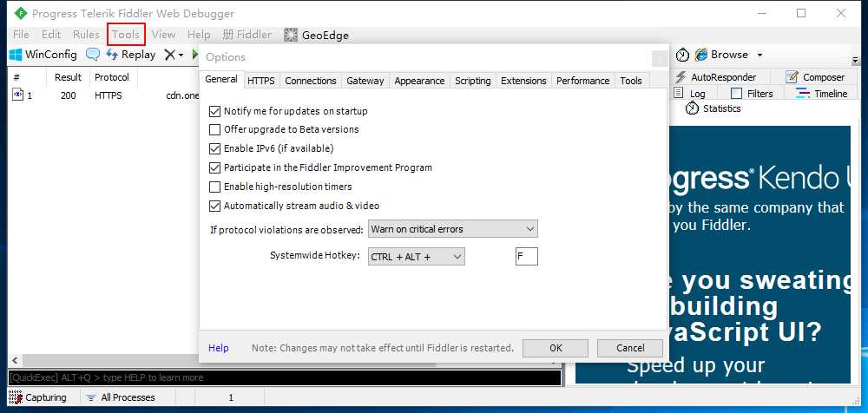
Task: Click the Protocol column header
Action: 112,77
